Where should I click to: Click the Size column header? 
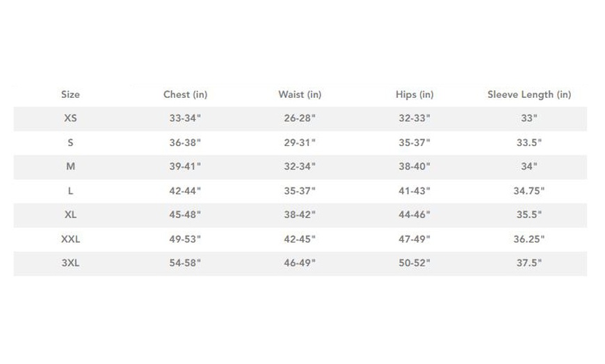70,94
